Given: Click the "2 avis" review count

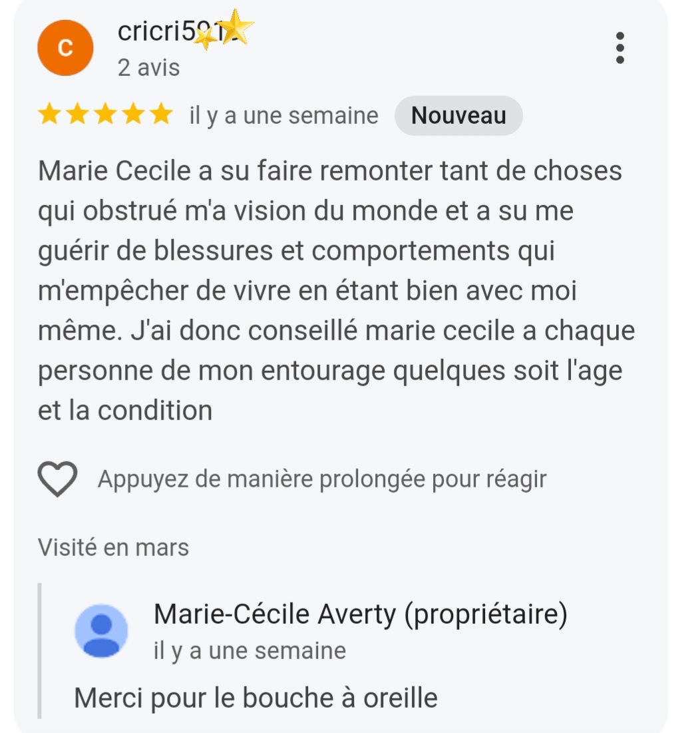Looking at the screenshot, I should click(x=148, y=67).
